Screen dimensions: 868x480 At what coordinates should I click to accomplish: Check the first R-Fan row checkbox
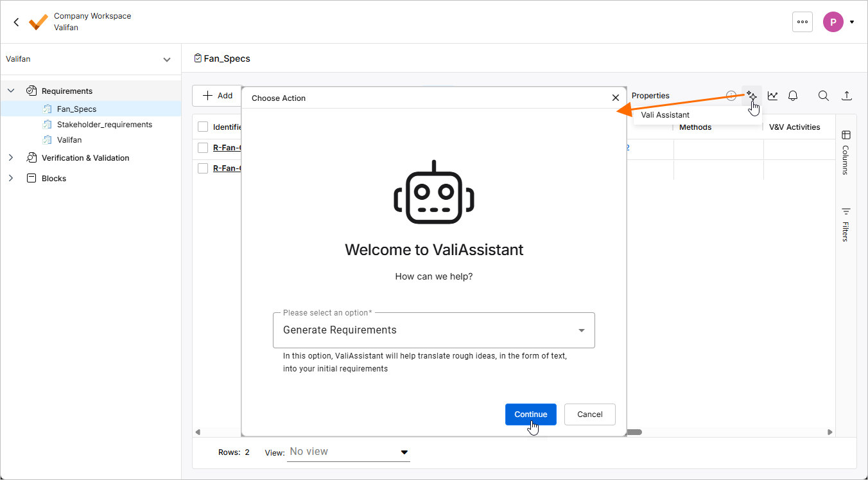(x=203, y=148)
